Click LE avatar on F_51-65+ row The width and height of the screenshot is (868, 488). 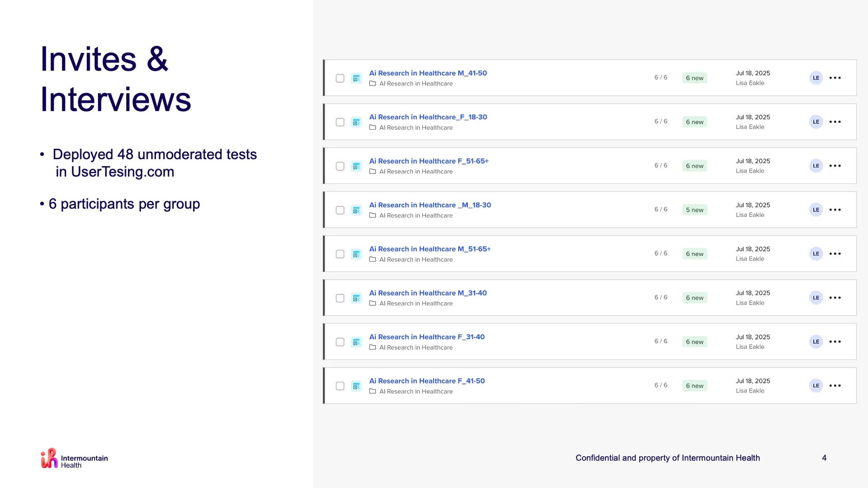pos(816,166)
